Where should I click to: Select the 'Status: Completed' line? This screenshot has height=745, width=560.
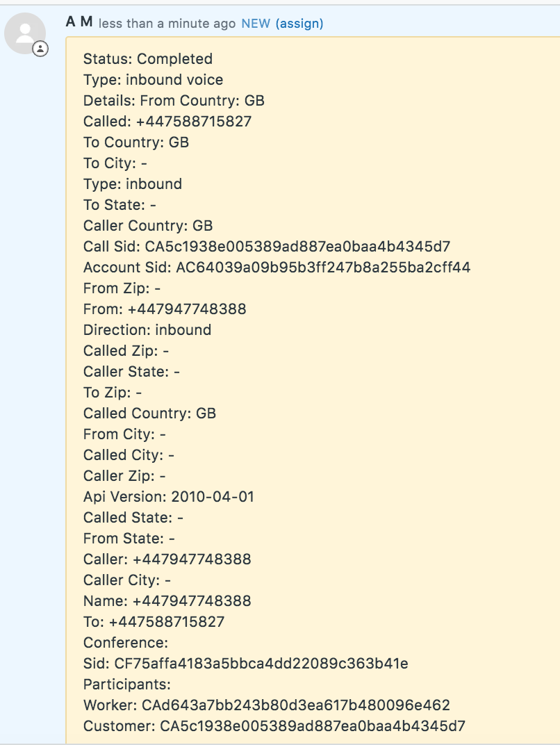coord(147,58)
